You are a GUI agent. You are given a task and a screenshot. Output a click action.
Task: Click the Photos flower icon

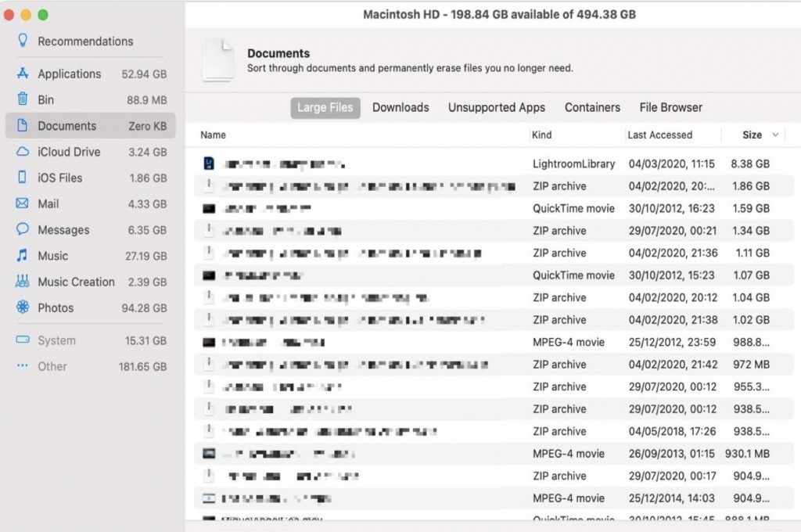(x=23, y=307)
